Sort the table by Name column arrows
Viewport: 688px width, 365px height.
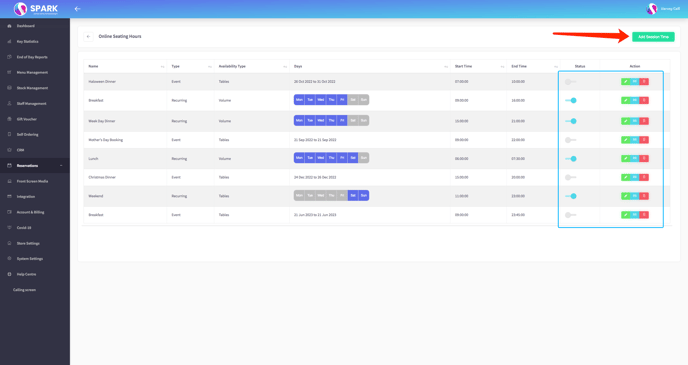pos(162,67)
